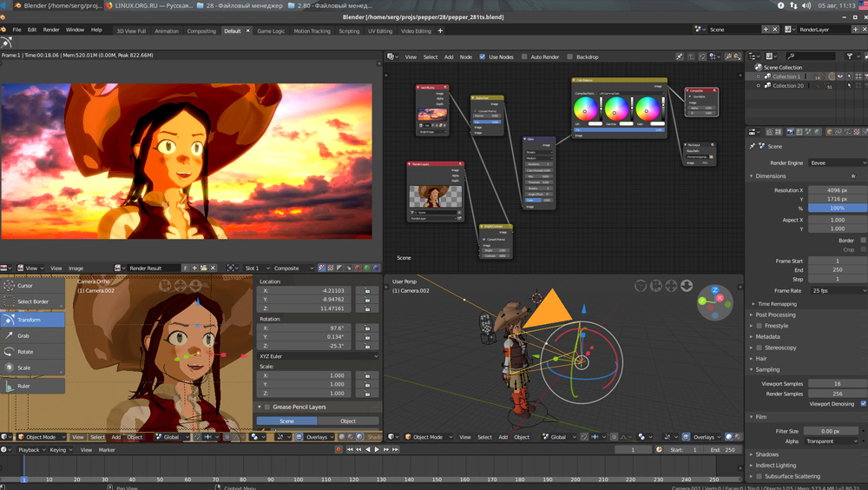
Task: Open the World properties tab icon
Action: [x=817, y=132]
